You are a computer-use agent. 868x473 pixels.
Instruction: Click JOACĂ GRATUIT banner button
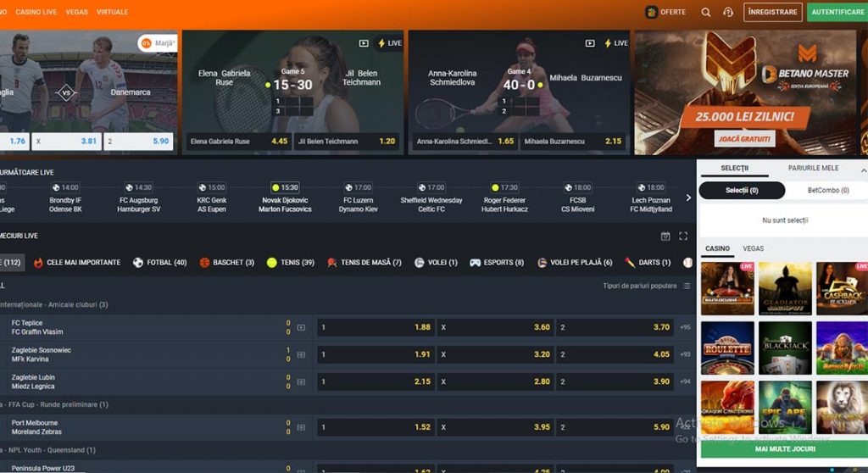[744, 139]
